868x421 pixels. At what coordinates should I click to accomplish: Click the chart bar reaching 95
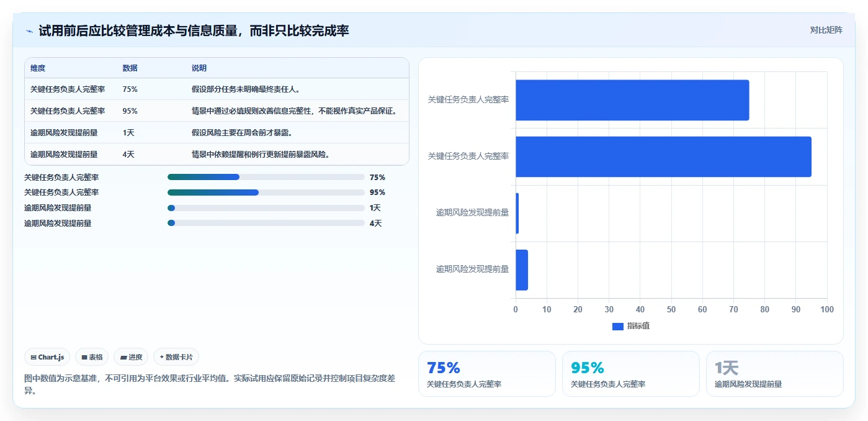click(663, 156)
